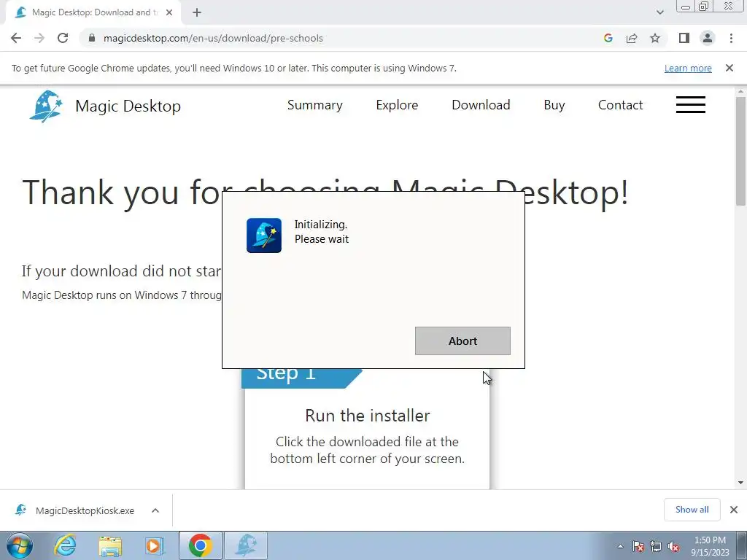Close the downloads bar
747x560 pixels.
click(x=734, y=510)
